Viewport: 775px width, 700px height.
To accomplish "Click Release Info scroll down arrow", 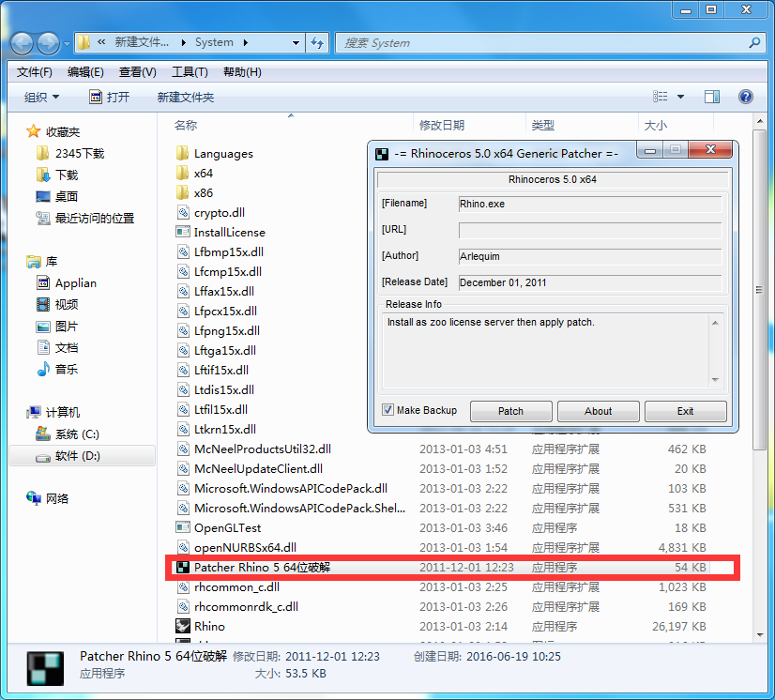I will coord(715,379).
